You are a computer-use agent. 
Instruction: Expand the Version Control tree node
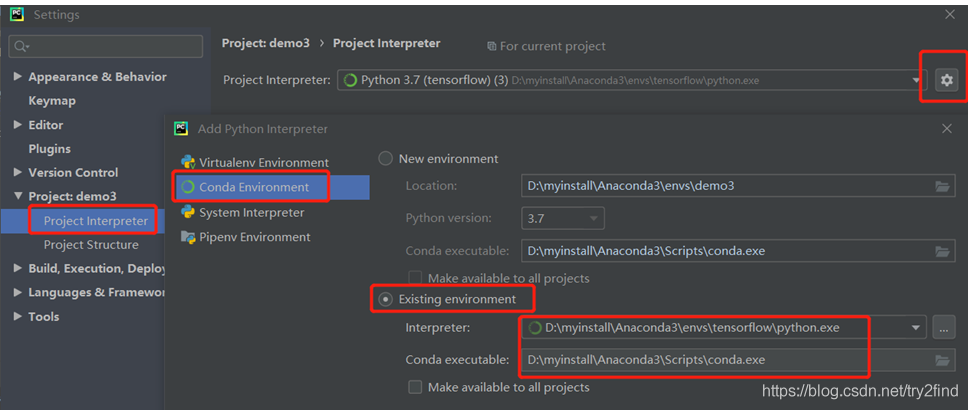[18, 172]
